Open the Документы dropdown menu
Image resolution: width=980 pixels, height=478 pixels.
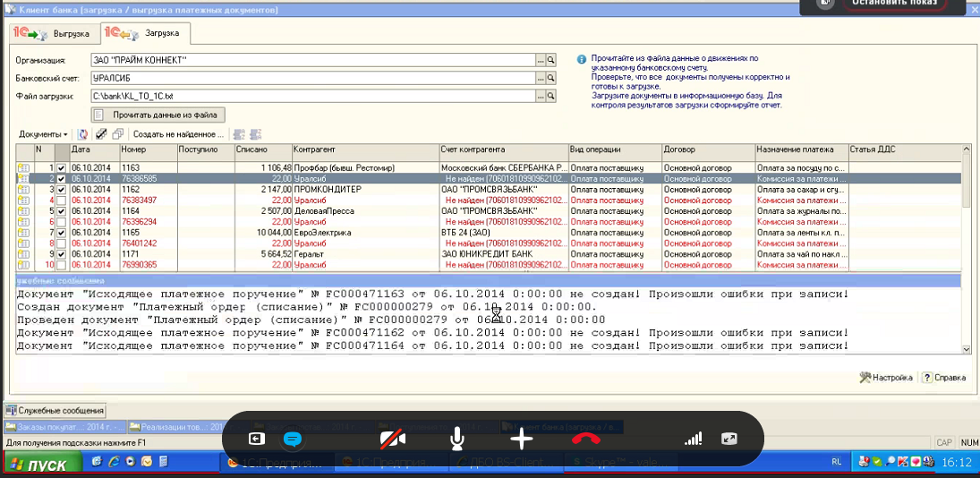pyautogui.click(x=43, y=134)
